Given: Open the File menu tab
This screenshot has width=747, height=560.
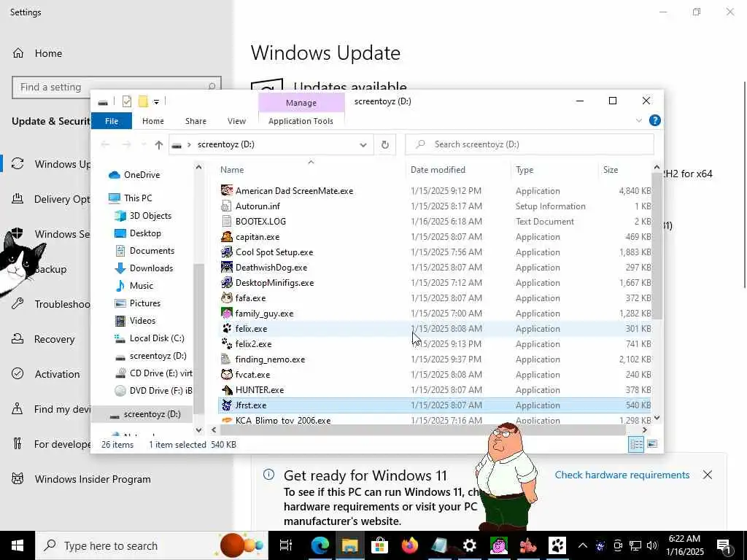Looking at the screenshot, I should [x=112, y=121].
